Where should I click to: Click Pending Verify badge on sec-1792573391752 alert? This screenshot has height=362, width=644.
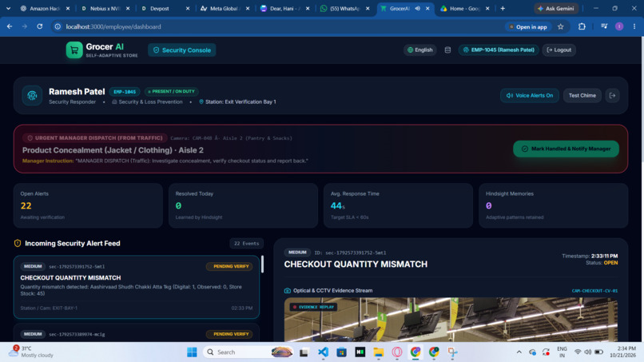[231, 266]
